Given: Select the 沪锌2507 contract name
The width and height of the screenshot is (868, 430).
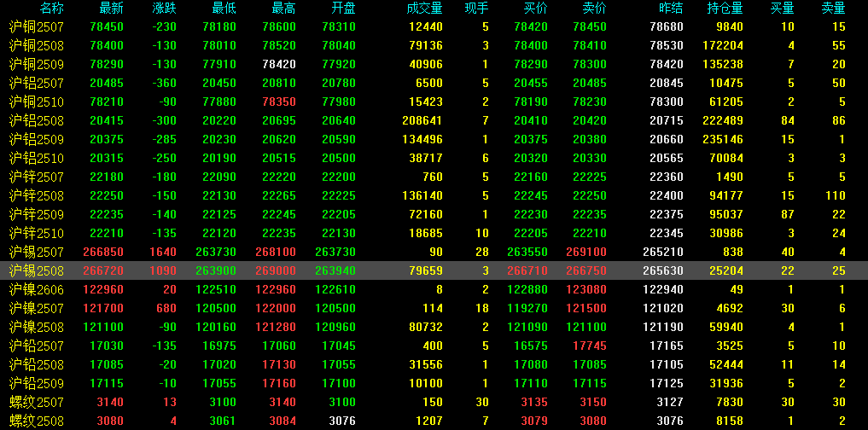Looking at the screenshot, I should (x=37, y=177).
